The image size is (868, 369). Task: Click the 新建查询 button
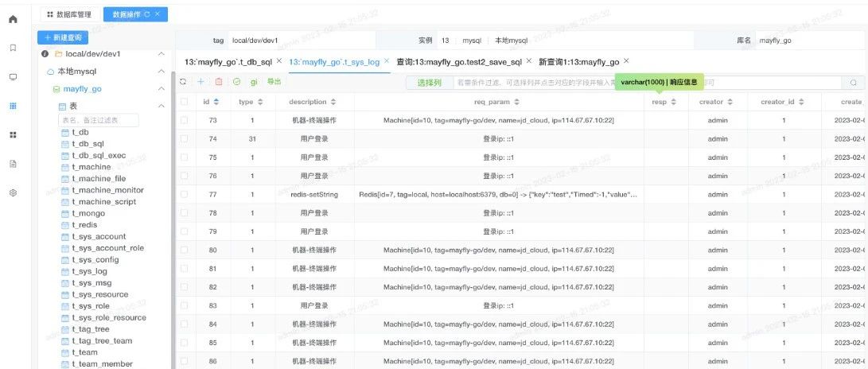[x=63, y=37]
